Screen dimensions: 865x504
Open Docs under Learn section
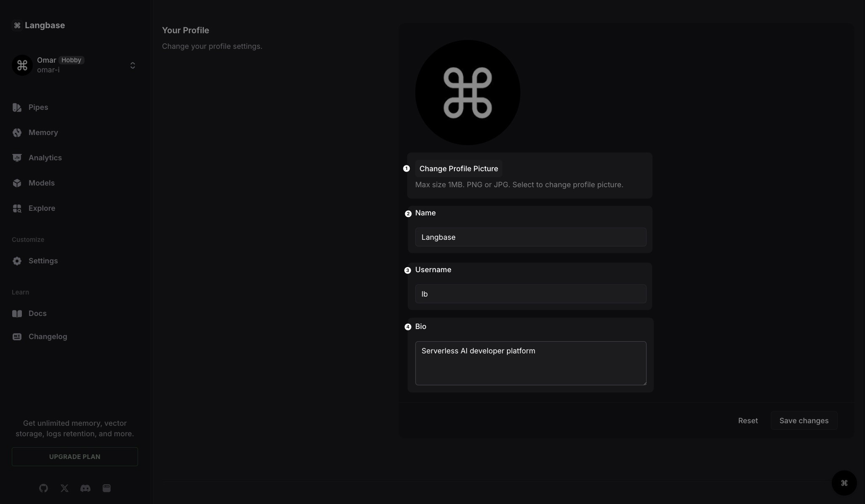(37, 313)
